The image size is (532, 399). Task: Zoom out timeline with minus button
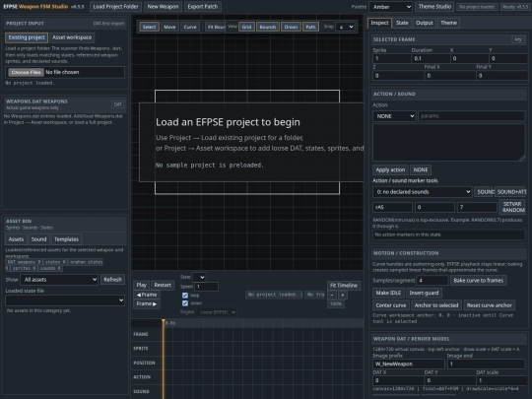(x=332, y=296)
